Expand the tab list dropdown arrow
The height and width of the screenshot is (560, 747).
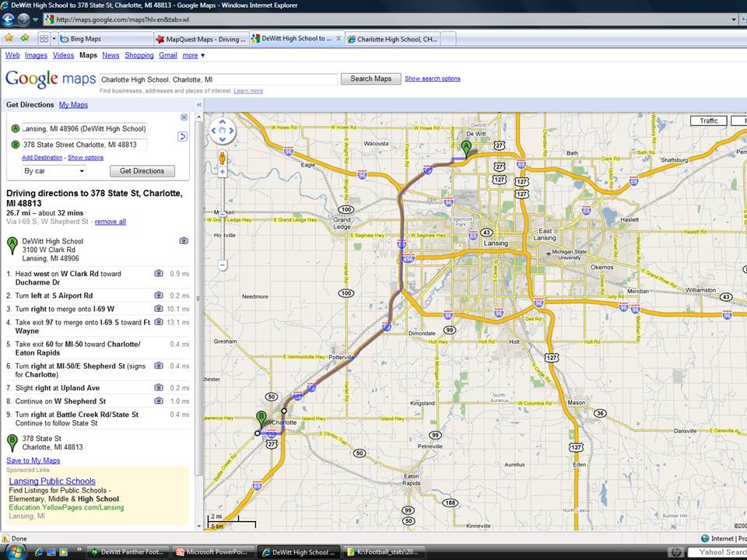pyautogui.click(x=54, y=39)
